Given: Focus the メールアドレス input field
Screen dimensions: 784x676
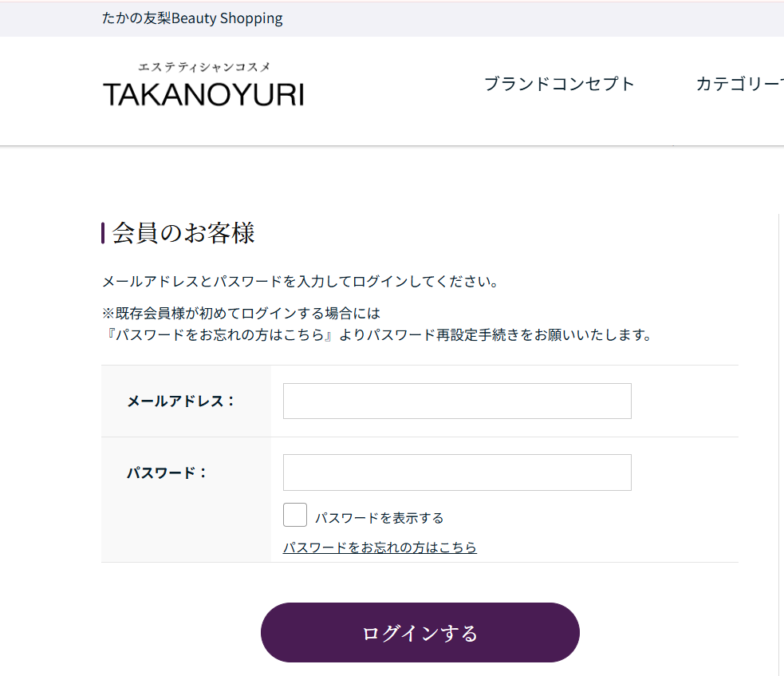Looking at the screenshot, I should [457, 401].
